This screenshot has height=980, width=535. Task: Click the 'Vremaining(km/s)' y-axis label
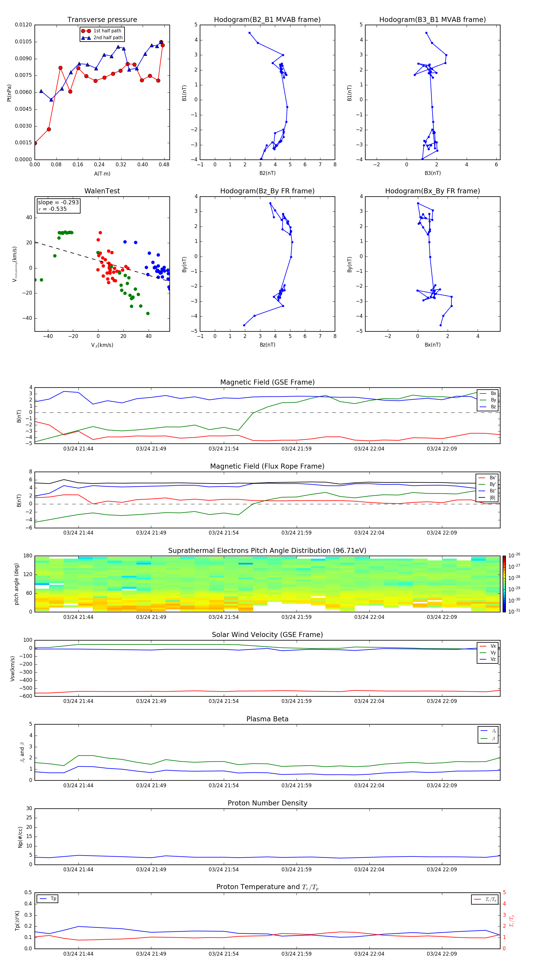tap(15, 264)
